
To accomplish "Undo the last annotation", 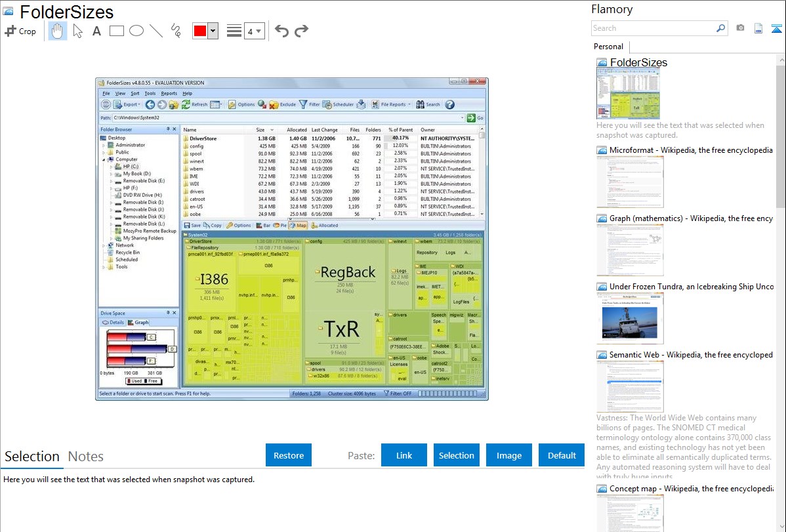I will tap(281, 31).
